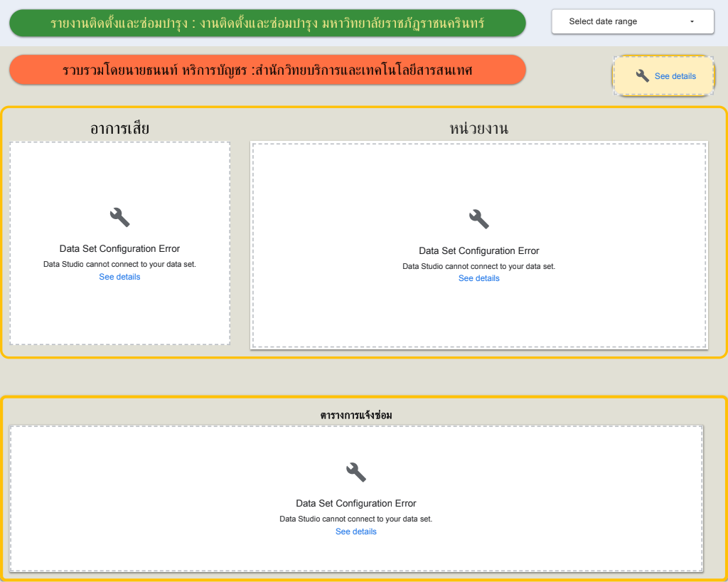The width and height of the screenshot is (728, 582).
Task: Click wrench icon in หน่วยงาน chart
Action: (478, 218)
